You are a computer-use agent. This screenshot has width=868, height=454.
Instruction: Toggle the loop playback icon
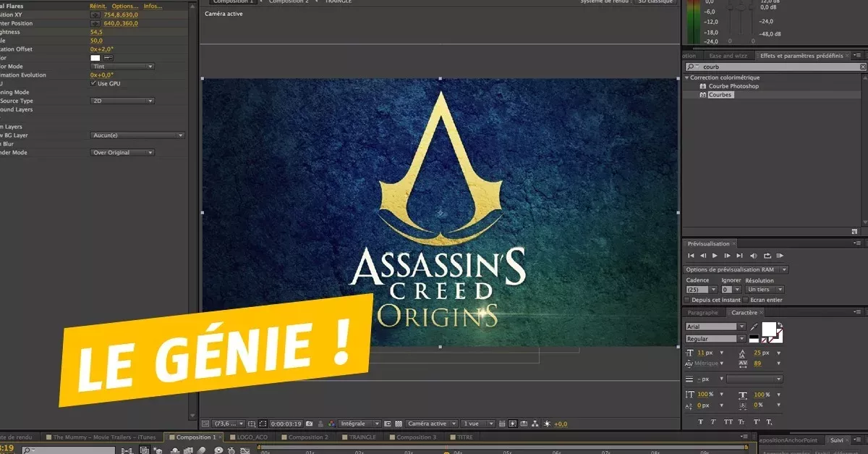click(x=767, y=256)
